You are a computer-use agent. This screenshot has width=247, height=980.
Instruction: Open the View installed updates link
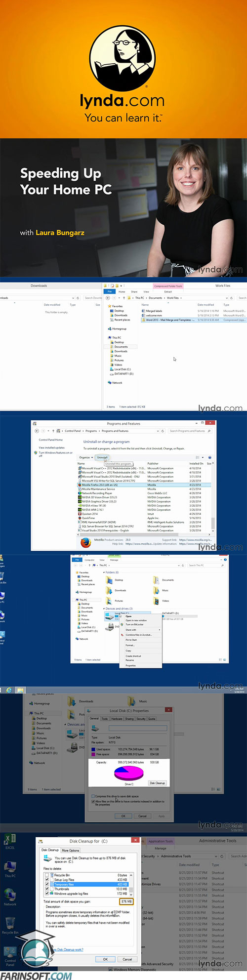tap(52, 448)
